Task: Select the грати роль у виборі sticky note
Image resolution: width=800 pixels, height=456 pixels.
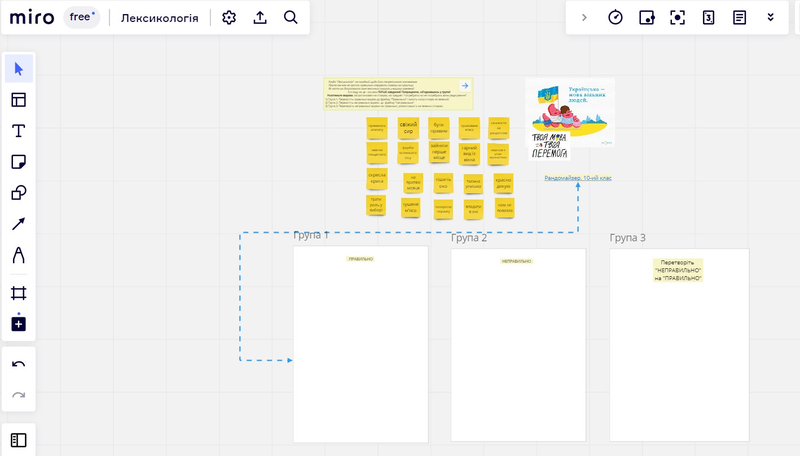Action: 376,205
